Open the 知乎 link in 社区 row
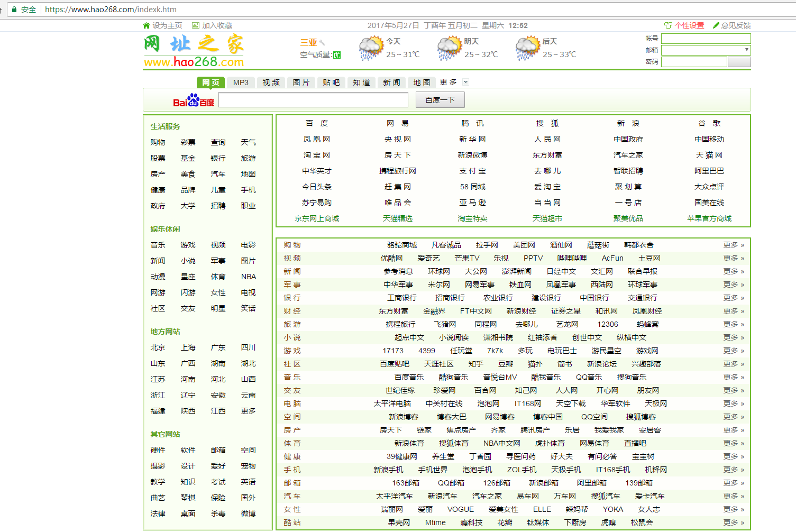The height and width of the screenshot is (532, 796). coord(476,364)
